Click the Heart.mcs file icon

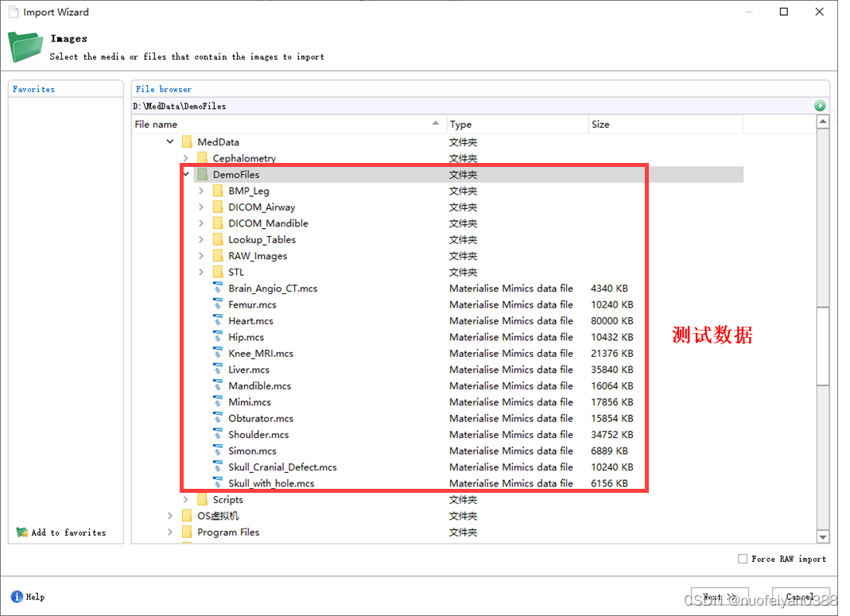coord(217,320)
